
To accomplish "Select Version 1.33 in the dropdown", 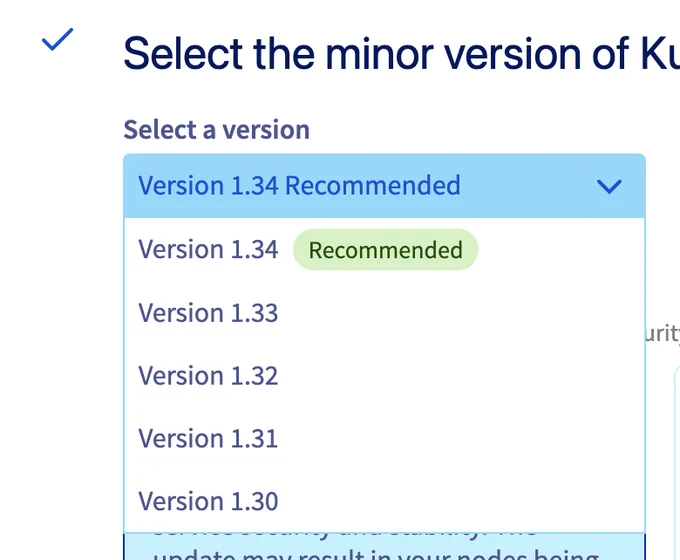I will pyautogui.click(x=384, y=313).
